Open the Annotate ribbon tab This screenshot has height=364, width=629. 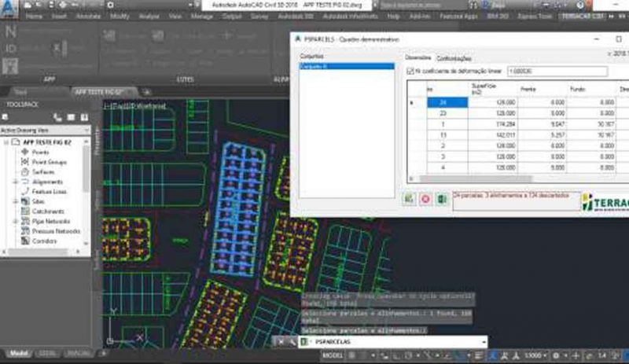pyautogui.click(x=87, y=16)
